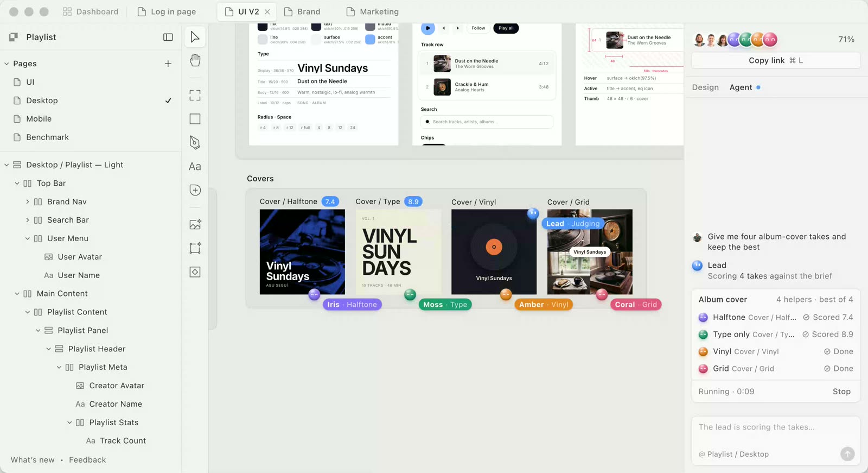Choose the artboard tool with plus corner
This screenshot has width=868, height=473.
tap(195, 248)
